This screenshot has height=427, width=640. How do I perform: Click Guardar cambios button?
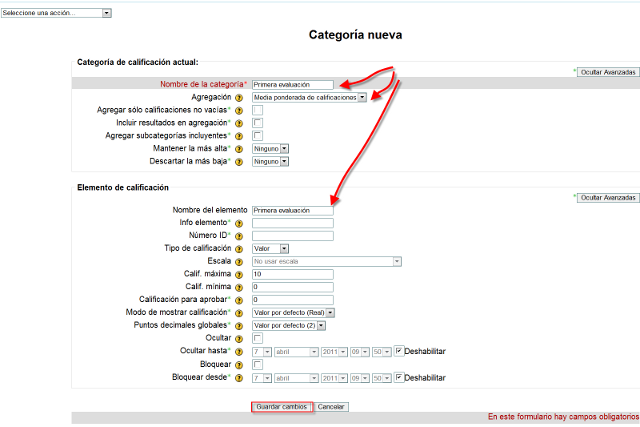[281, 407]
